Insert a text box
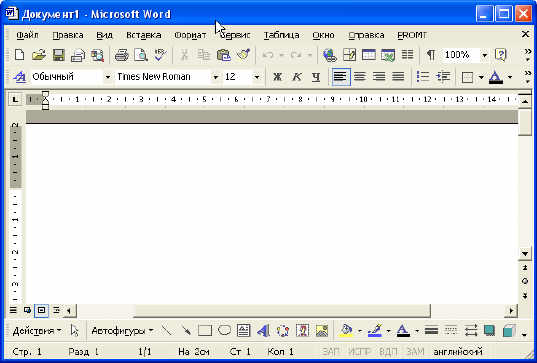Viewport: 537px width, 363px height. [x=243, y=331]
